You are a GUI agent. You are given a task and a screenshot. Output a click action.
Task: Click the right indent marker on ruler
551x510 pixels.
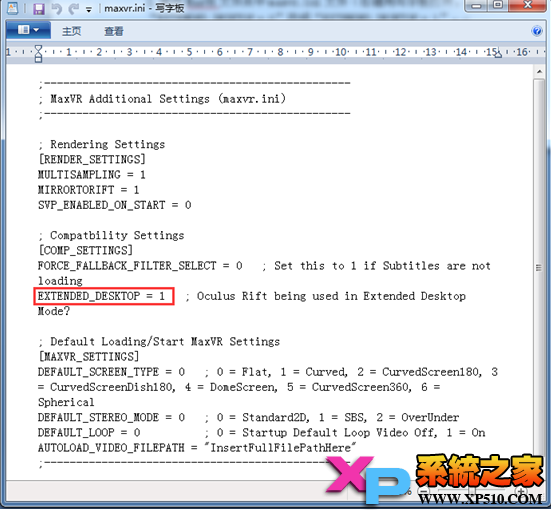coord(498,54)
